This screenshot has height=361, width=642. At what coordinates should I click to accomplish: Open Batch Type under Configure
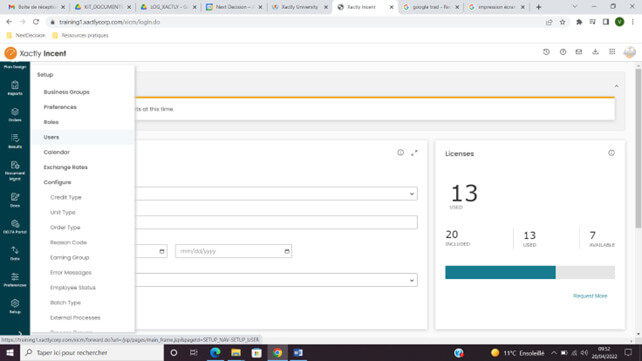(x=66, y=302)
